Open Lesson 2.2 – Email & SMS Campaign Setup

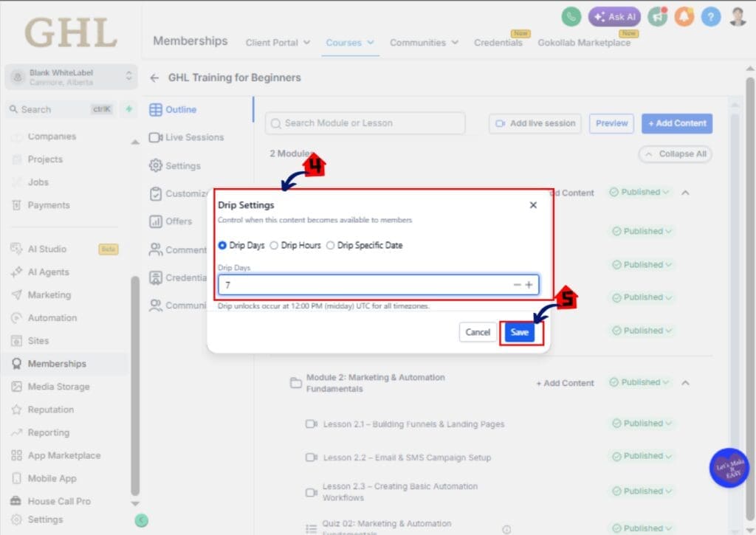tap(407, 458)
